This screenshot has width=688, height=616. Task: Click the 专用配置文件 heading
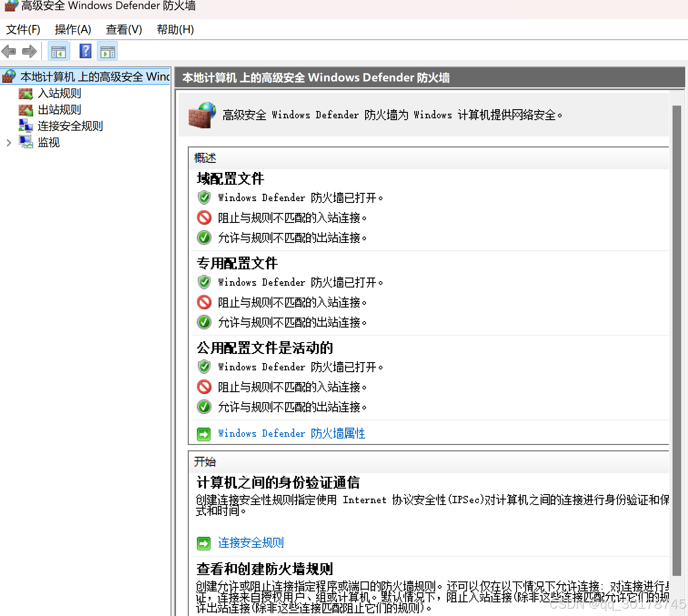pos(237,263)
